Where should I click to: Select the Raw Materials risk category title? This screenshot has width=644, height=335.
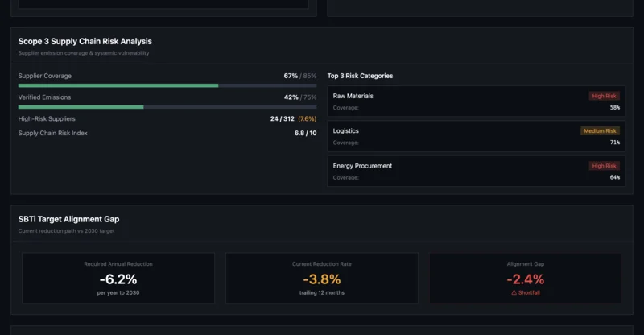pyautogui.click(x=353, y=96)
